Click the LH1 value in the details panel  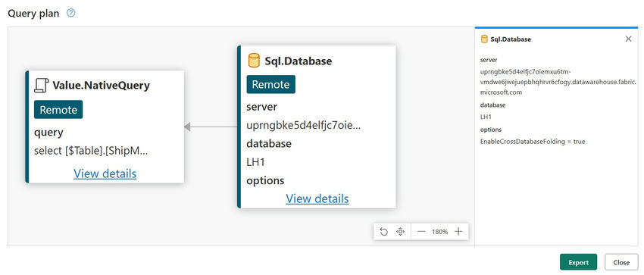486,117
